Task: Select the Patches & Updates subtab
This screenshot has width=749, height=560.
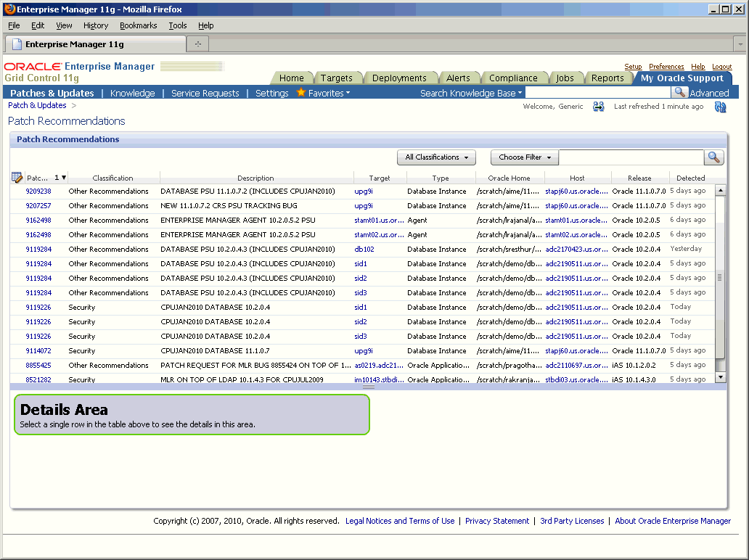Action: 52,93
